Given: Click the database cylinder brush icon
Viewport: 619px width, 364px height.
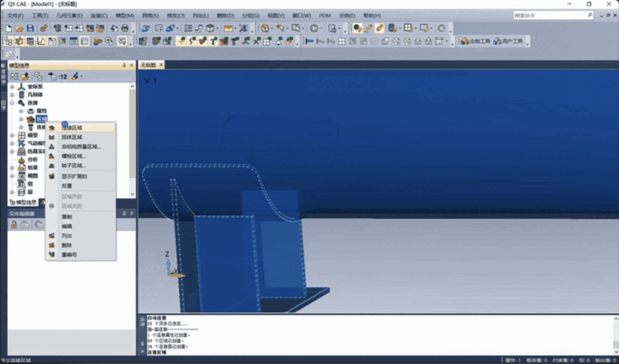Looking at the screenshot, I should pyautogui.click(x=392, y=28).
